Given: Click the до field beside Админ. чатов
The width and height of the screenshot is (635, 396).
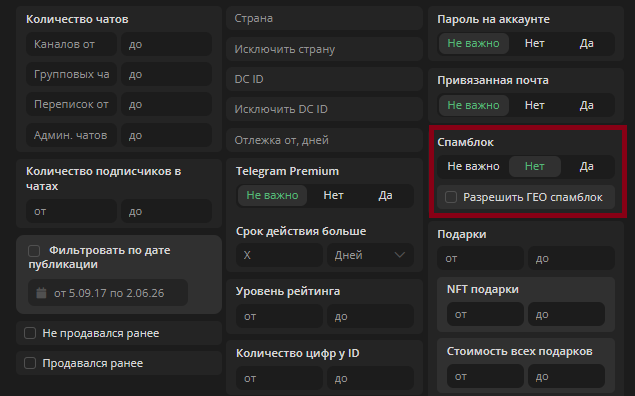Looking at the screenshot, I should coord(166,135).
